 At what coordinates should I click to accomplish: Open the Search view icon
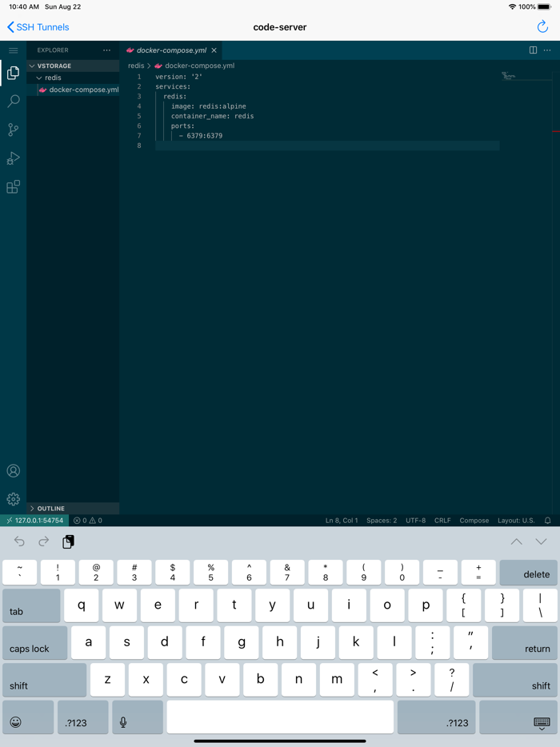pyautogui.click(x=14, y=101)
